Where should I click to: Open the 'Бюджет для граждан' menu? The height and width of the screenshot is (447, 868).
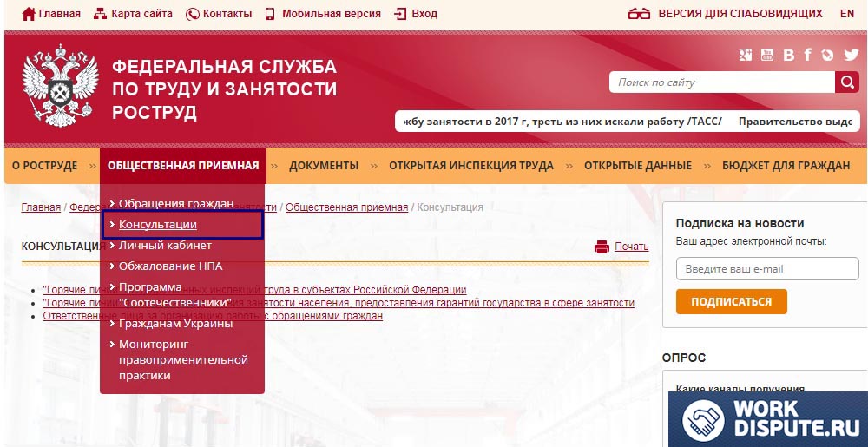pos(786,166)
